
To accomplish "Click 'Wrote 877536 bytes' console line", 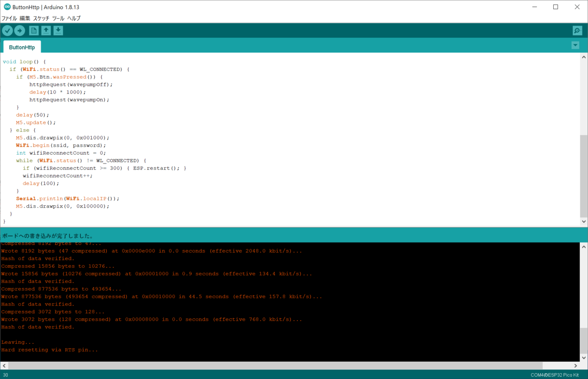I will tap(162, 297).
